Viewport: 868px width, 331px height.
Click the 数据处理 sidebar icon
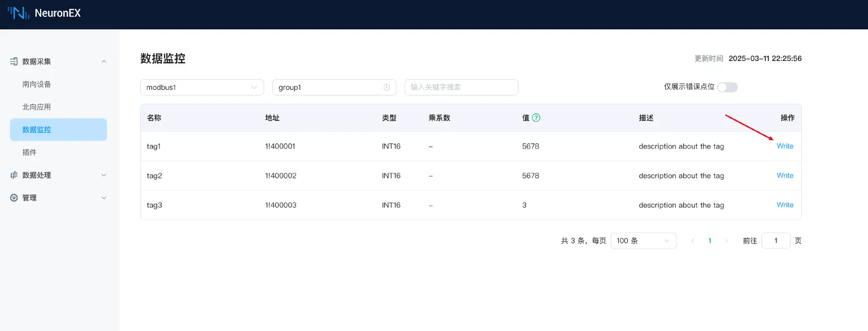click(x=14, y=175)
